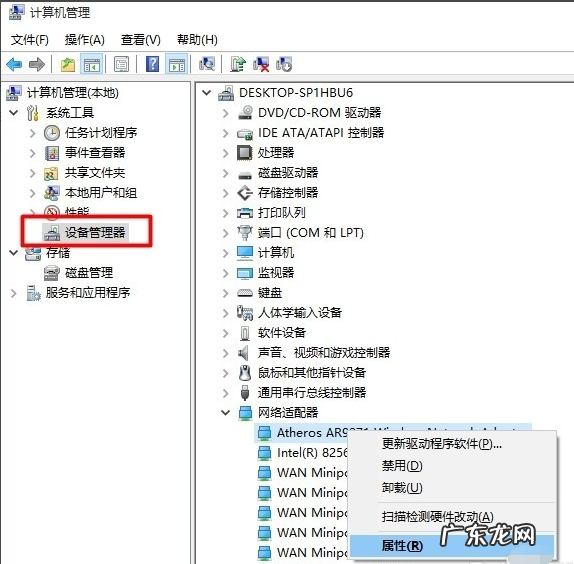Viewport: 574px width, 564px height.
Task: Select the 磁盘管理 label
Action: point(89,273)
